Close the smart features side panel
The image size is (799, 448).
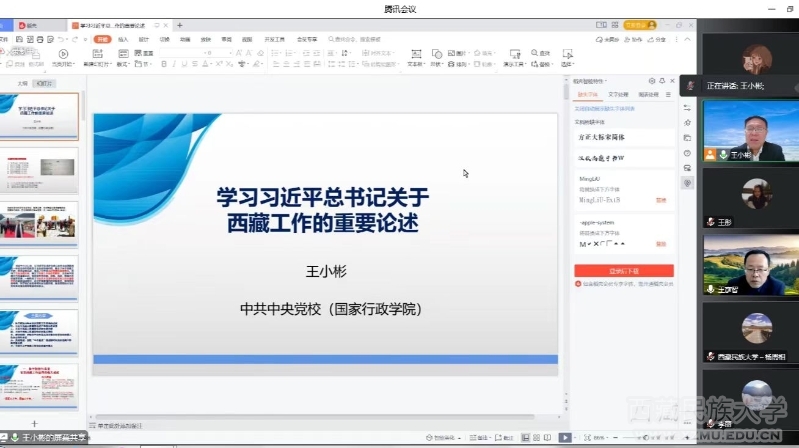[673, 80]
